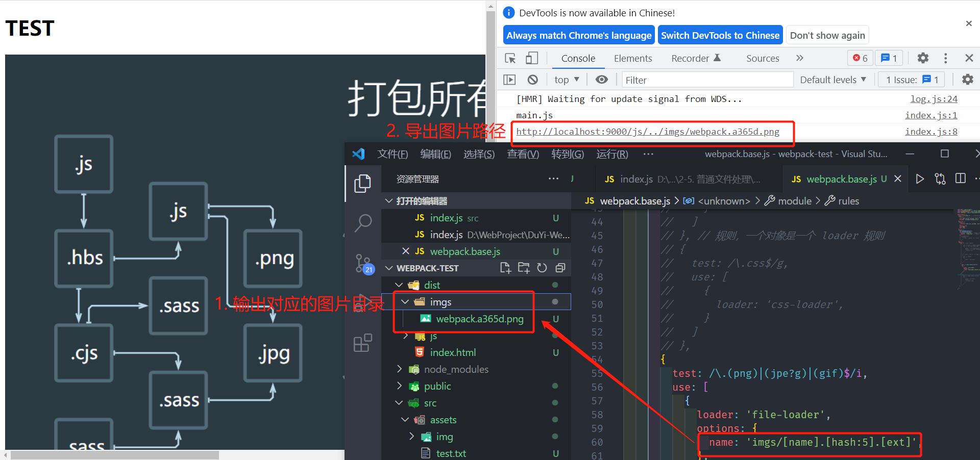
Task: Open VS Code Explorer activity icon
Action: tap(363, 183)
